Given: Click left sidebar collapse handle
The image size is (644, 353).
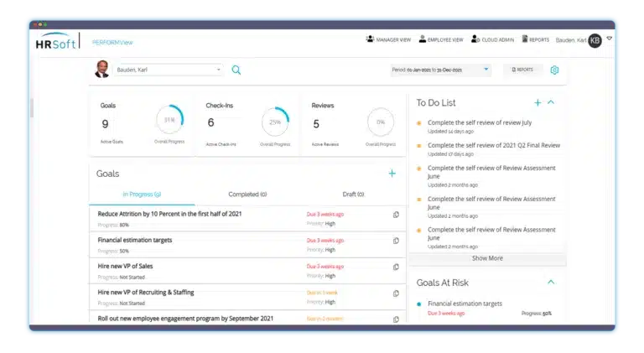Looking at the screenshot, I should click(x=32, y=107).
